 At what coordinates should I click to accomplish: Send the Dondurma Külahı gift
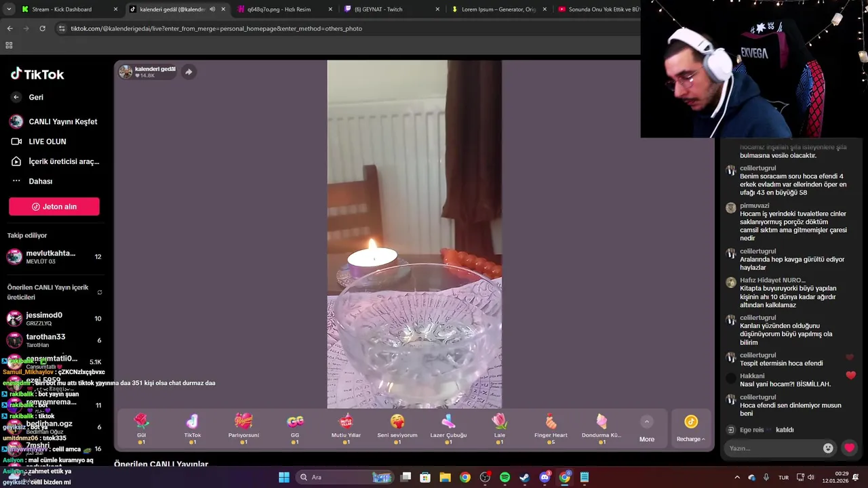pyautogui.click(x=601, y=430)
